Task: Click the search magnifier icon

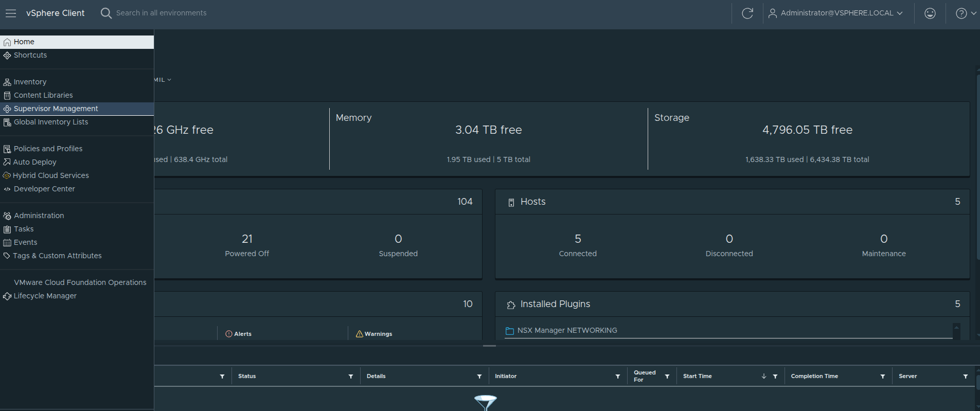Action: 106,13
